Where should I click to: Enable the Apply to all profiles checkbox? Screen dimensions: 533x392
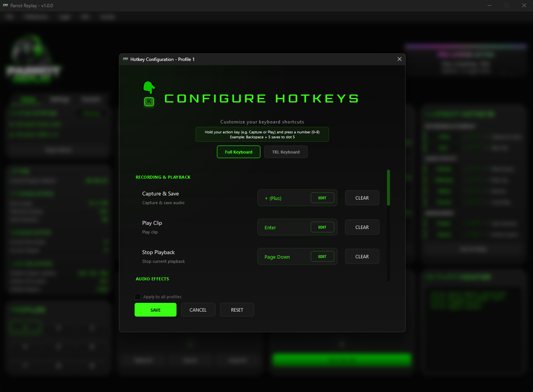[x=138, y=296]
